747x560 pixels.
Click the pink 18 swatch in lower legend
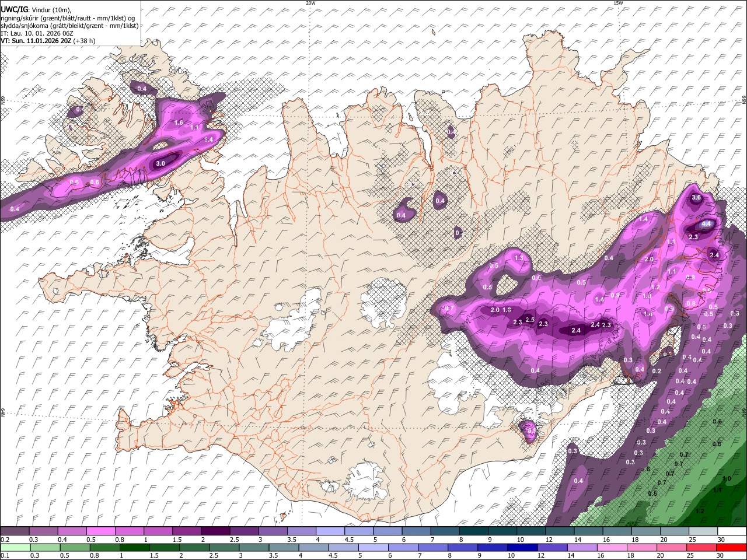point(642,547)
